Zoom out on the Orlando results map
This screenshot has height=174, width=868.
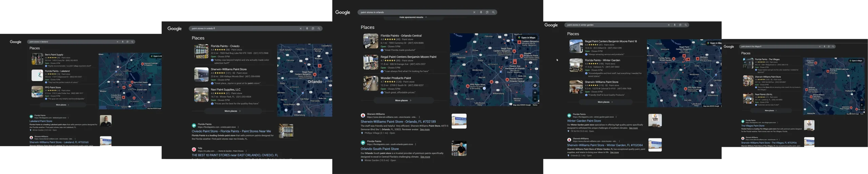pos(535,99)
